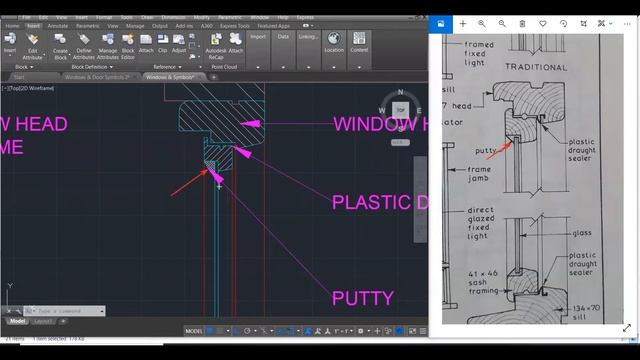Open a new drawing tab with plus
Viewport: 640px width, 360px height.
(213, 77)
